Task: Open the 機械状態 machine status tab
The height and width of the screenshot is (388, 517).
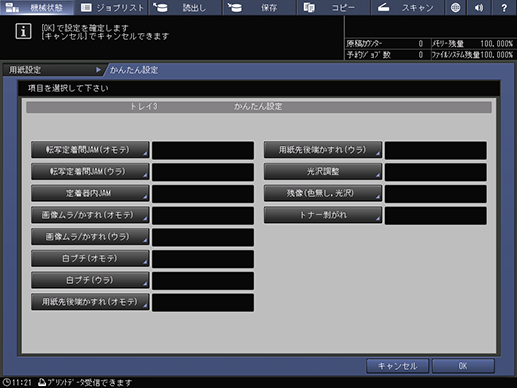Action: coord(37,7)
